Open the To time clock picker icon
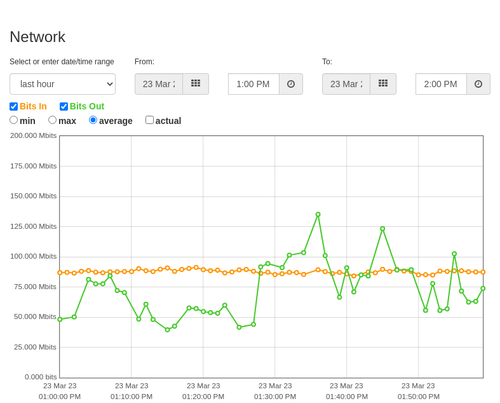Screen dimensions: 500x403 coord(478,84)
